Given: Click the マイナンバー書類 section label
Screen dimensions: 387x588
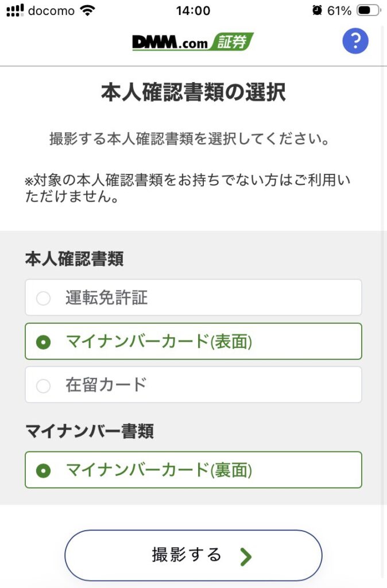Looking at the screenshot, I should pyautogui.click(x=89, y=431).
